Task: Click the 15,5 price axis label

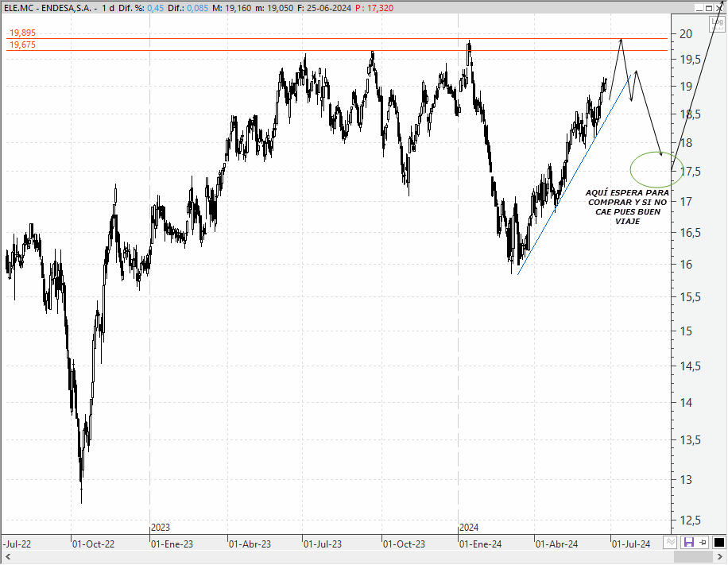Action: pyautogui.click(x=690, y=297)
